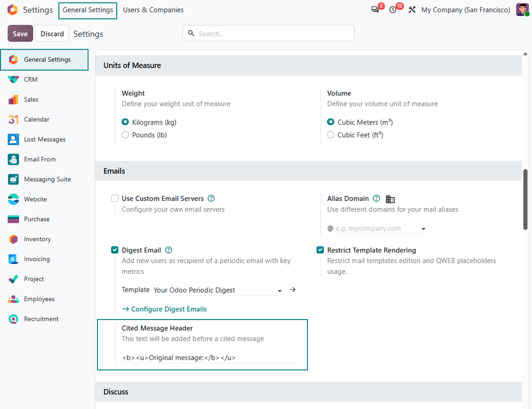The width and height of the screenshot is (532, 409).
Task: Click help icon beside Alias Domain
Action: pyautogui.click(x=376, y=199)
